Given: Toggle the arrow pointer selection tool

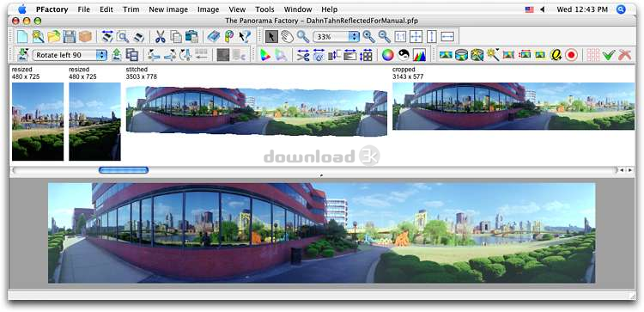Looking at the screenshot, I should point(271,37).
